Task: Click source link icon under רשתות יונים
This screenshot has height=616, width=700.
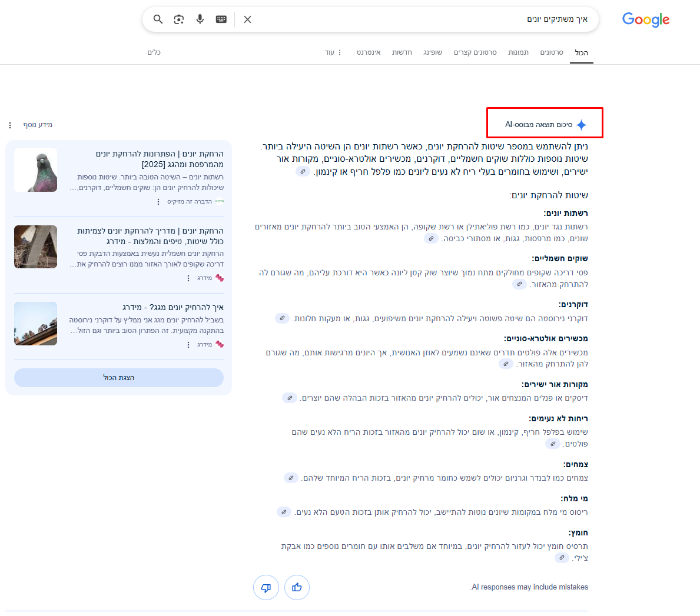Action: pyautogui.click(x=431, y=239)
